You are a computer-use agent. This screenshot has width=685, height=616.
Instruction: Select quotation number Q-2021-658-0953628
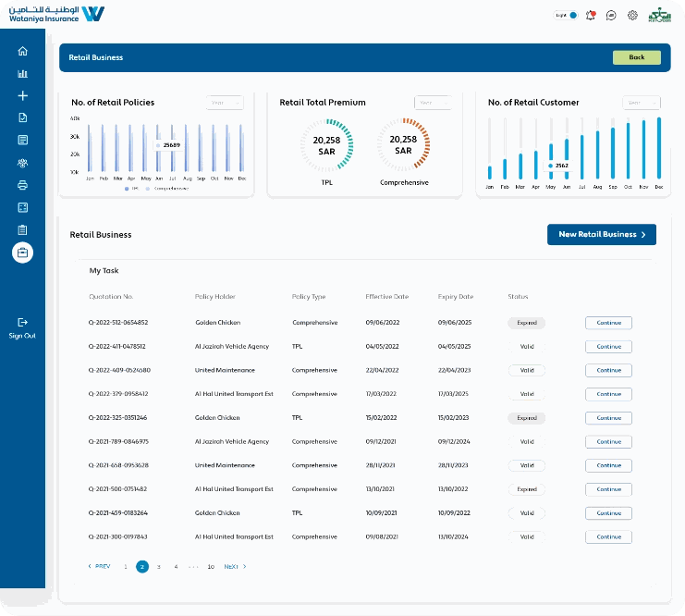tap(118, 465)
